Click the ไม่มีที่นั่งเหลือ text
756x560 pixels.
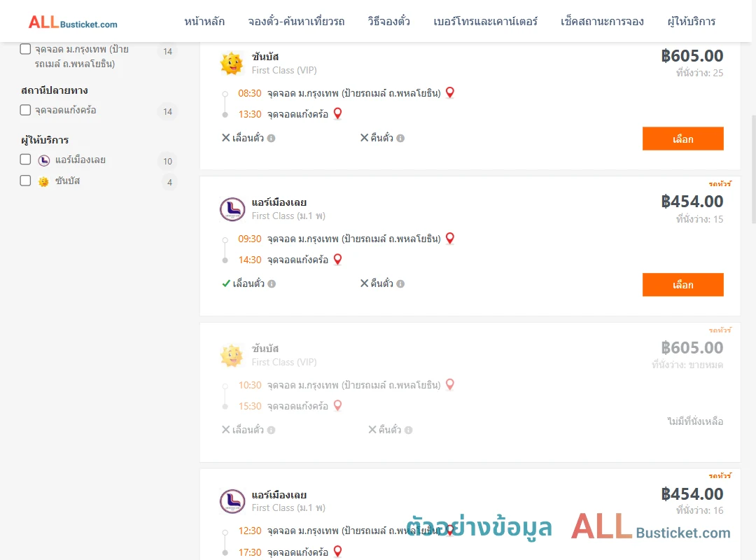[x=695, y=421]
